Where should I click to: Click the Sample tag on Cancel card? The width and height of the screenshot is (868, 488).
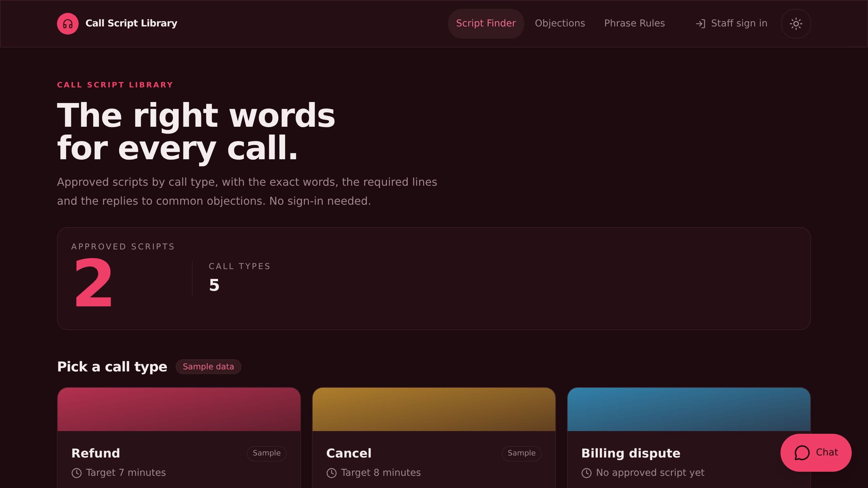pyautogui.click(x=521, y=453)
